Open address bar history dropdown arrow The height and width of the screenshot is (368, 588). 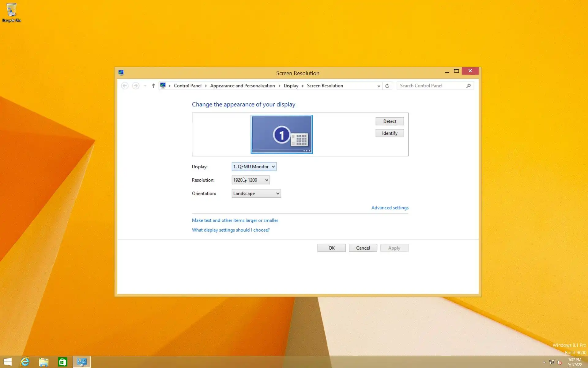379,86
